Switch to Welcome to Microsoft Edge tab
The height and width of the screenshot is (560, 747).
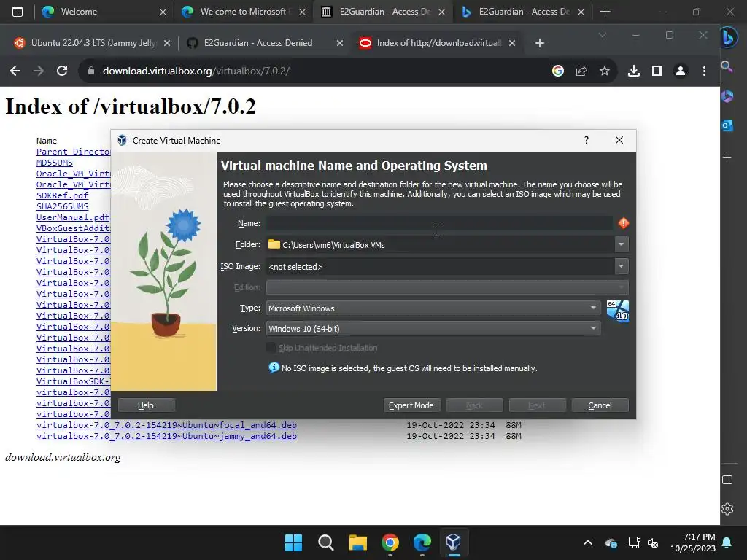point(242,12)
